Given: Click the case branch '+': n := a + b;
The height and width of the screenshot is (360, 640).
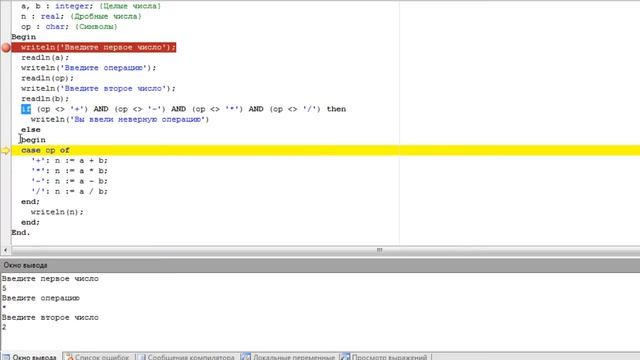Looking at the screenshot, I should tap(69, 160).
